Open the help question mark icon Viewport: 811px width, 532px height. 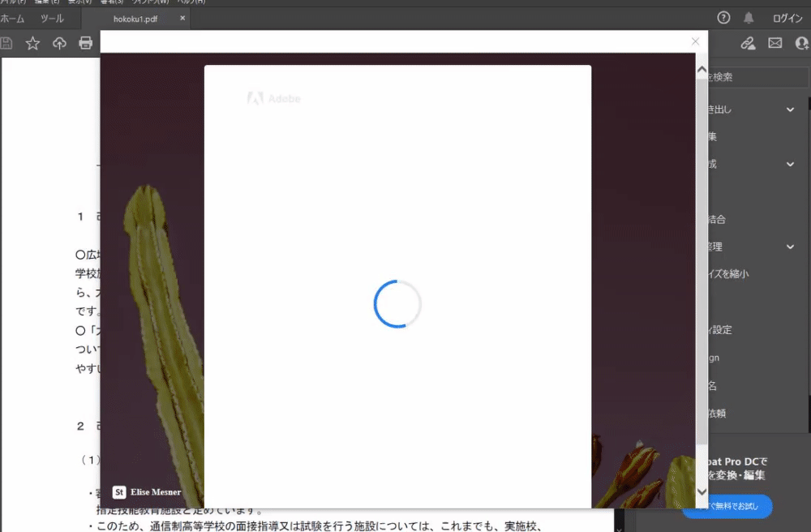pyautogui.click(x=723, y=18)
